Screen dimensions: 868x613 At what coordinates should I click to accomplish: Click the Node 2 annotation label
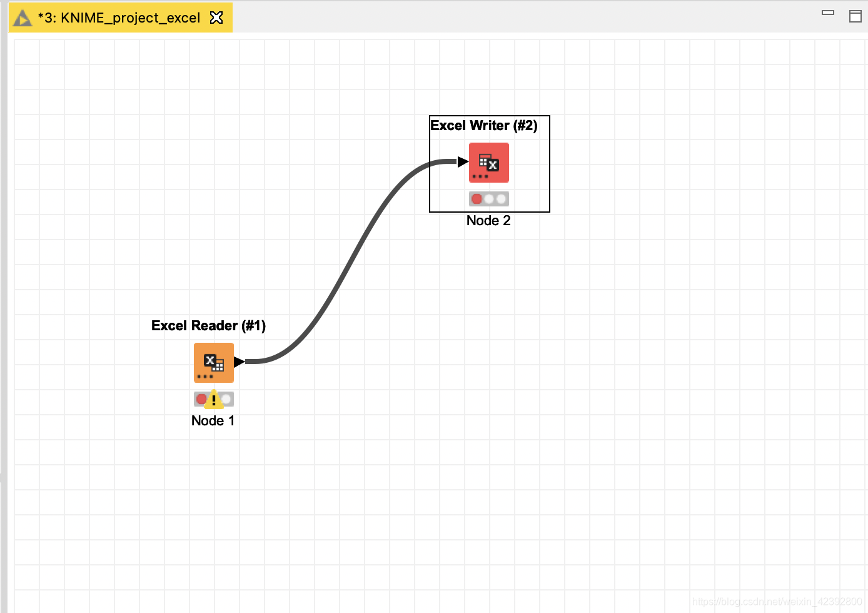tap(488, 221)
